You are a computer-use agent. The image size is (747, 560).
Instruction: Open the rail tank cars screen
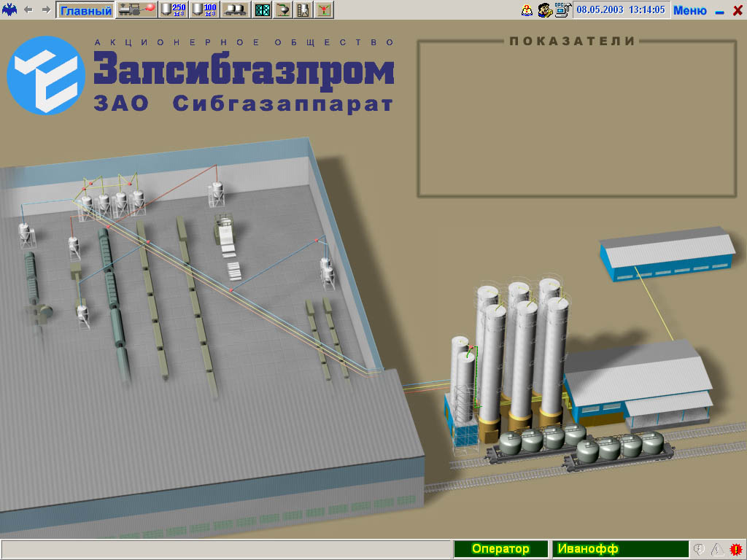236,9
